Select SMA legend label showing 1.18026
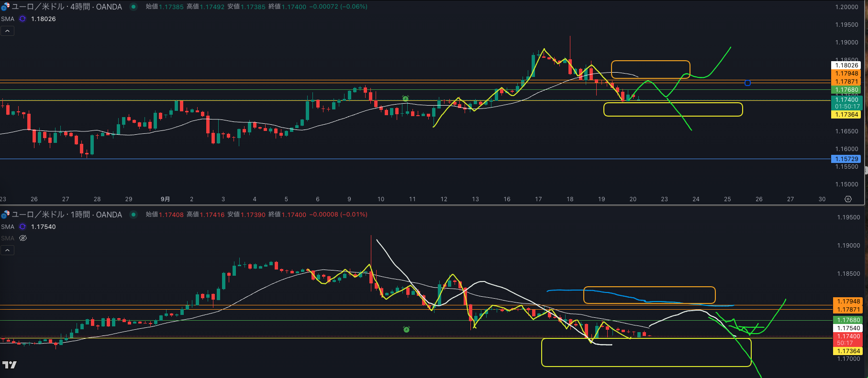This screenshot has width=868, height=378. coord(8,19)
